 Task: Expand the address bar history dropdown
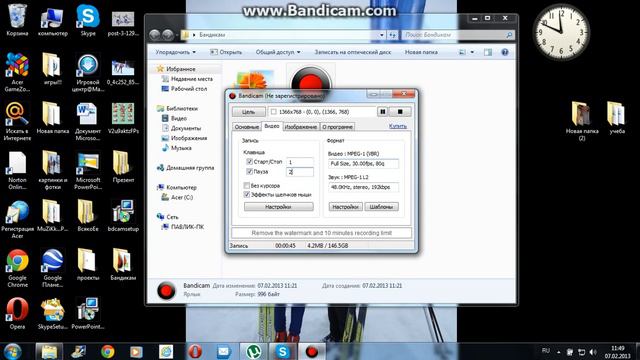pyautogui.click(x=382, y=35)
